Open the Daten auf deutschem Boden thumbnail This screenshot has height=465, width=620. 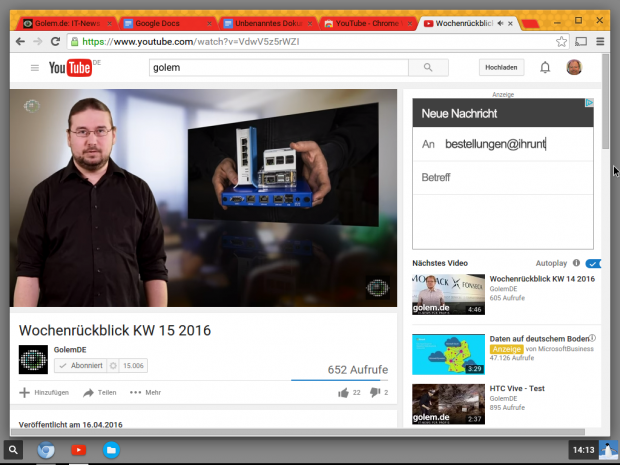pos(448,354)
